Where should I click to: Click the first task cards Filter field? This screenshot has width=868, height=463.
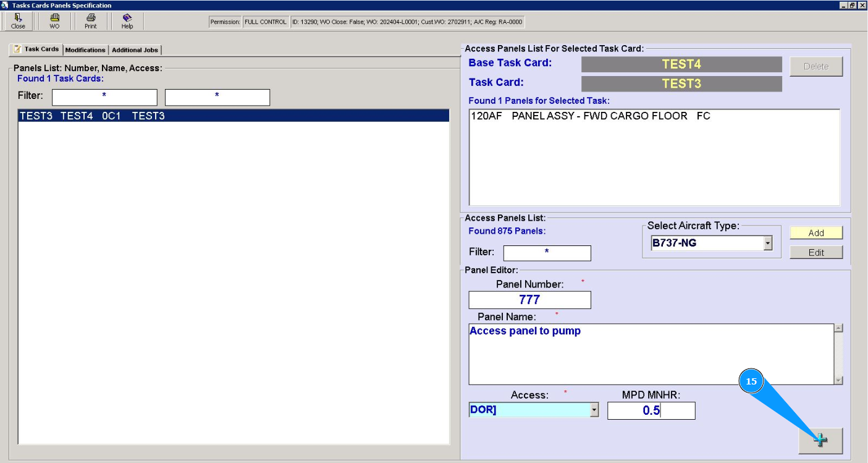tap(104, 97)
